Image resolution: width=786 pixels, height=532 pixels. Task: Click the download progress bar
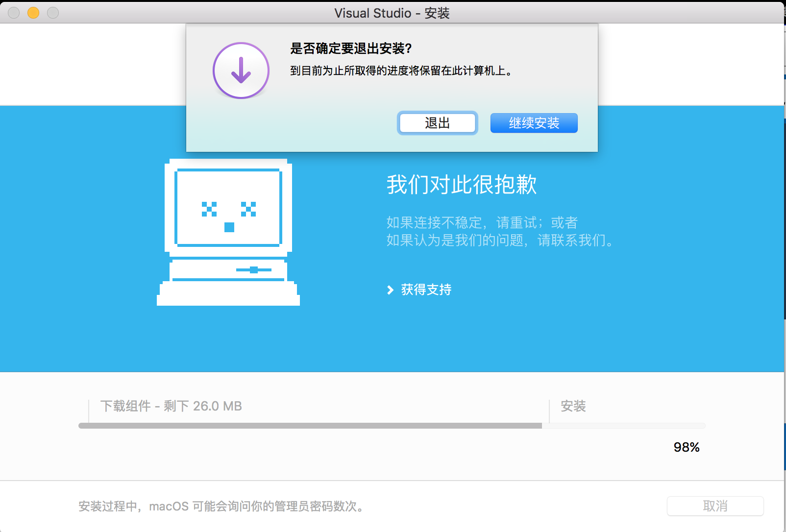pos(392,426)
